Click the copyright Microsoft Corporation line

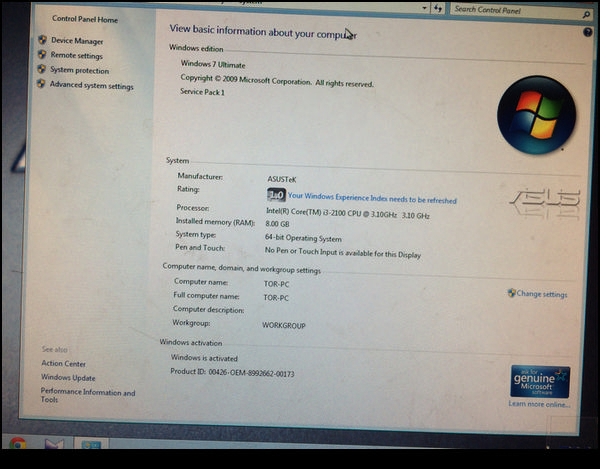click(277, 80)
